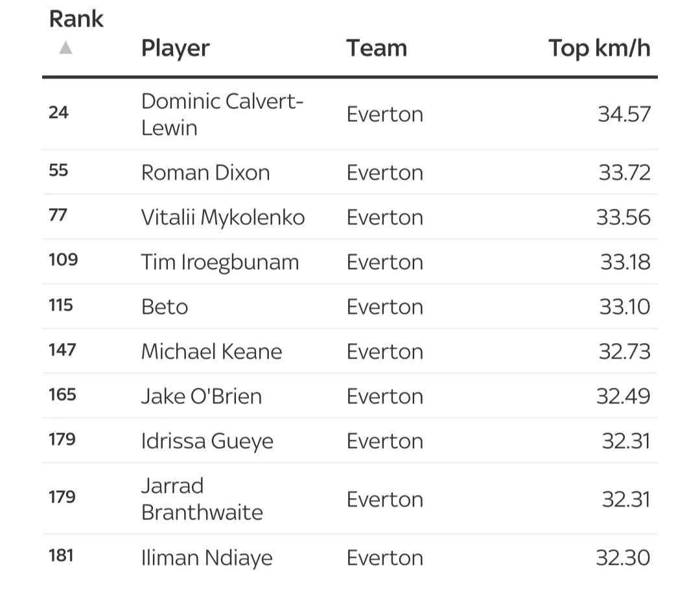Sort by Team column header
Viewport: 700px width, 596px height.
(376, 48)
